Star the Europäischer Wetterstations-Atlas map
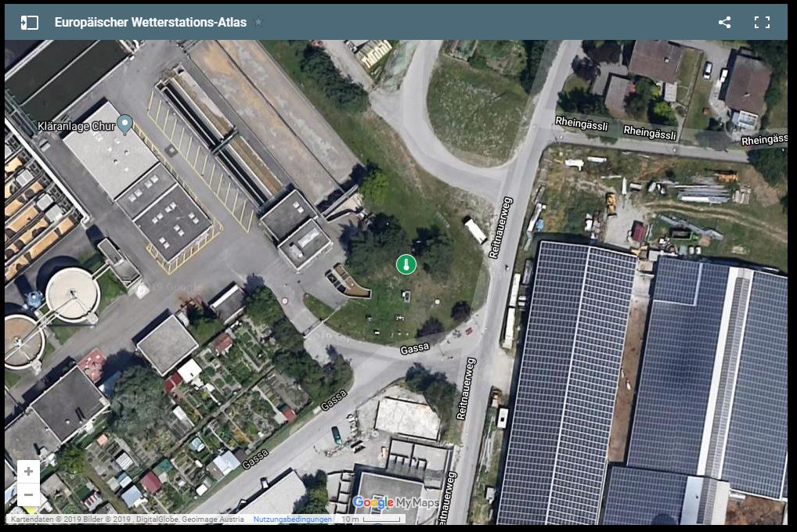This screenshot has height=532, width=797. point(258,22)
